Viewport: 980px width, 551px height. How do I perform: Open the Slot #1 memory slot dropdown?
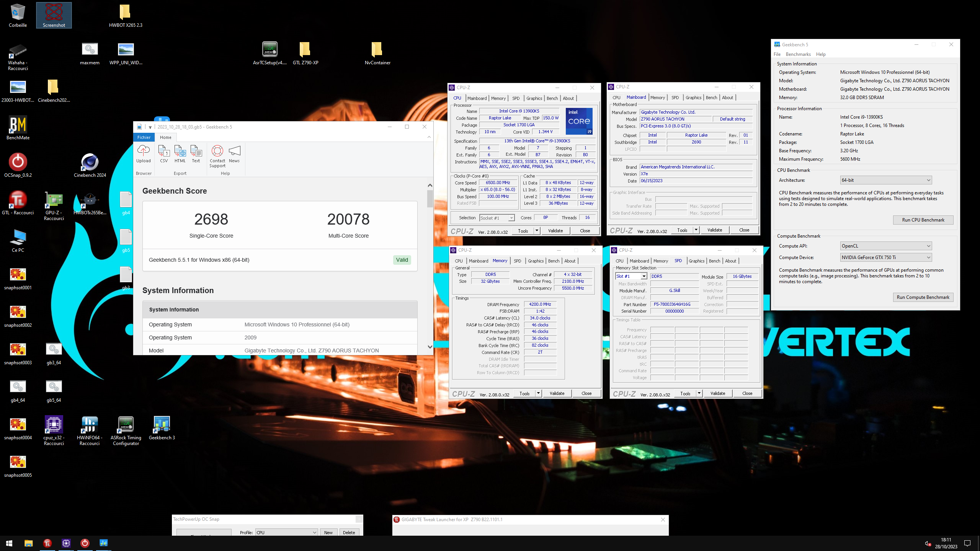coord(631,276)
